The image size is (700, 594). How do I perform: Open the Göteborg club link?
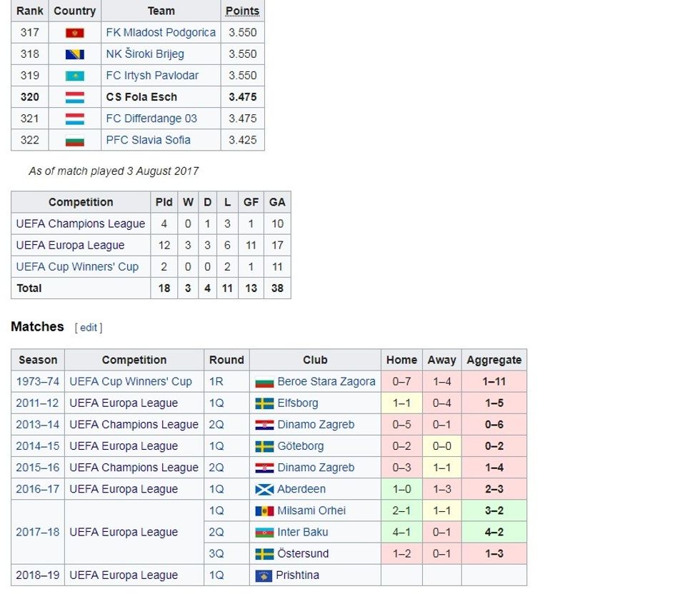[300, 446]
